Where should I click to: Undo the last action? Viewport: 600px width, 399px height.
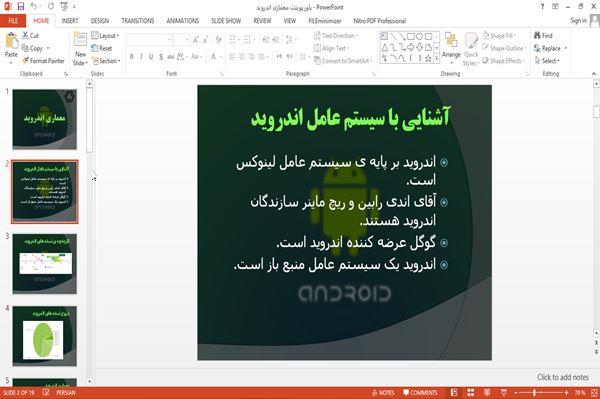click(34, 7)
